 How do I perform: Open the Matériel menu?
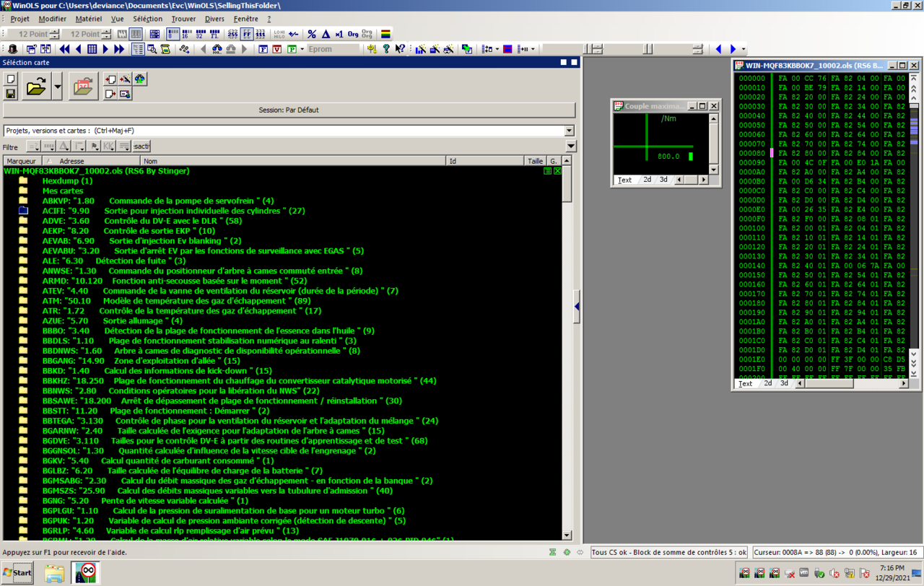pyautogui.click(x=88, y=19)
